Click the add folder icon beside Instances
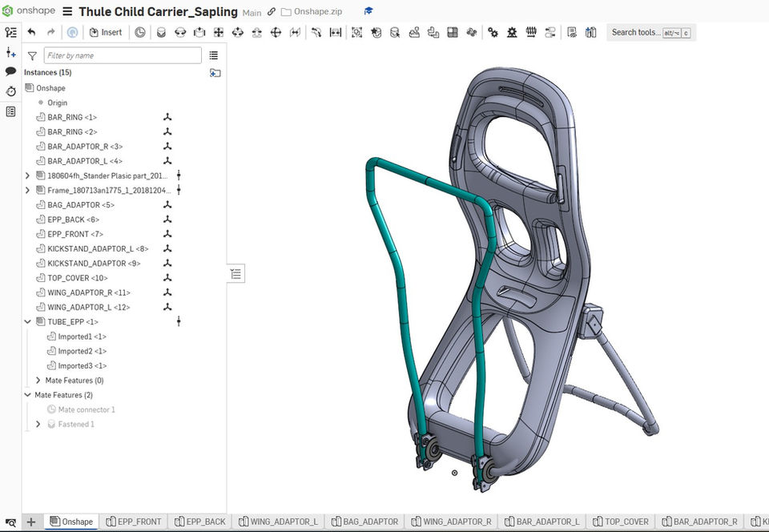 pyautogui.click(x=215, y=73)
